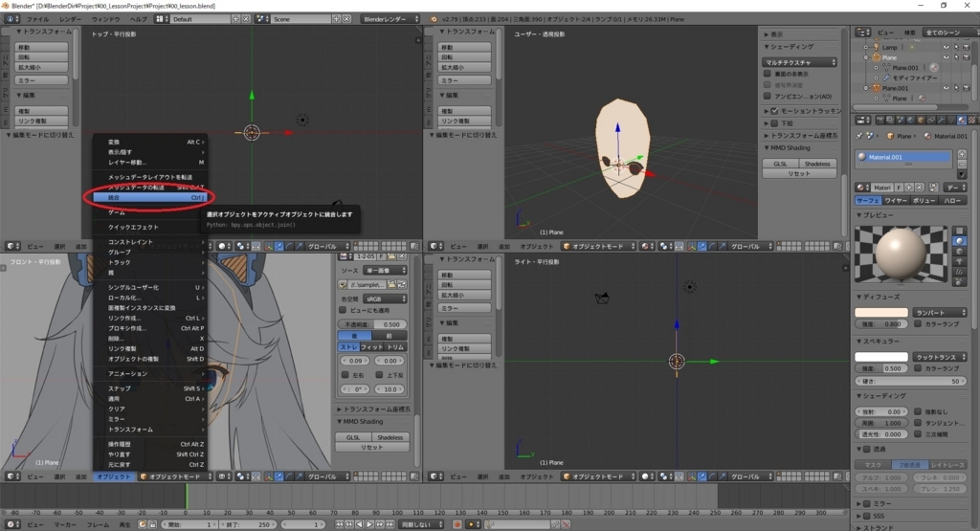Open the 同期しない sync dropdown in timeline

[x=422, y=524]
